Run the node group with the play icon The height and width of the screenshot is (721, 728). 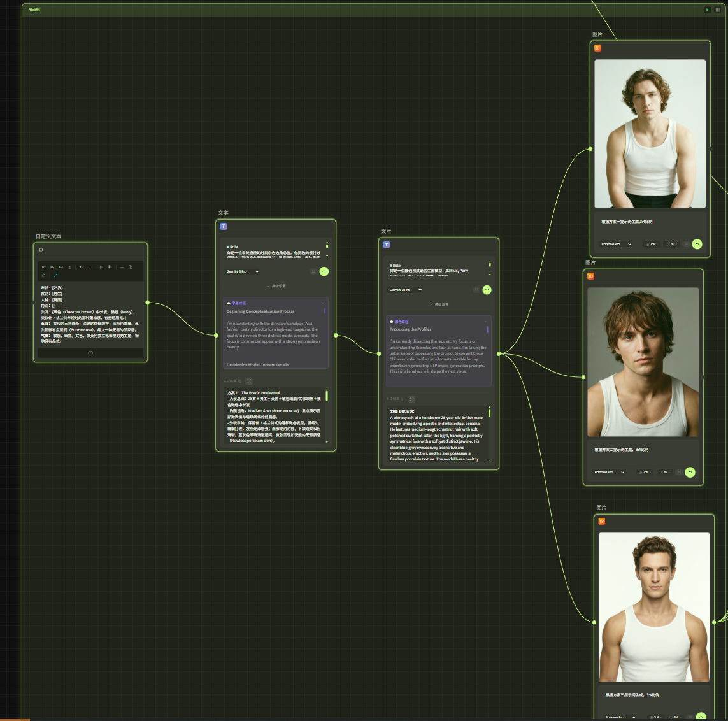coord(707,10)
